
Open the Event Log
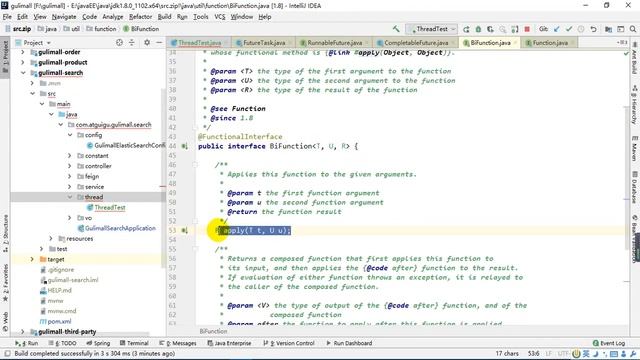(609, 343)
